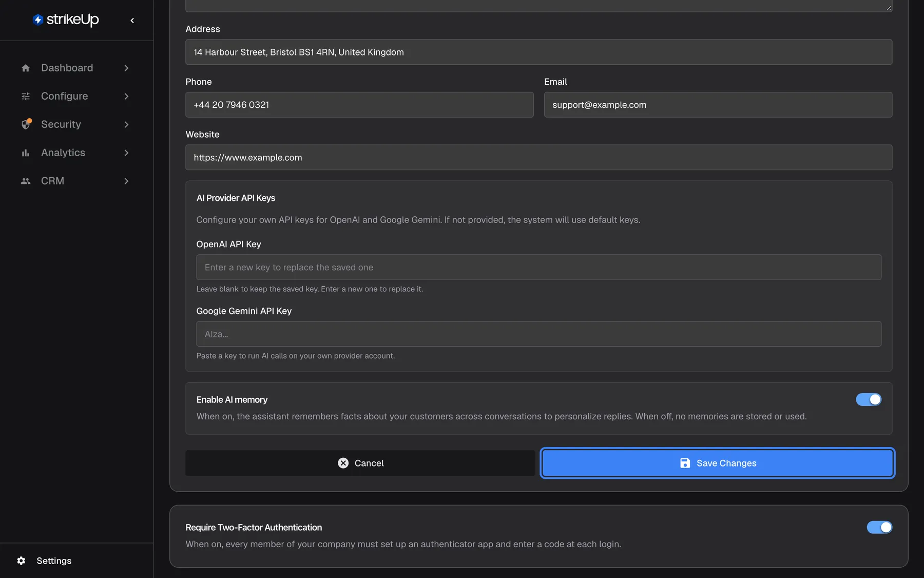
Task: Click the floppy disk Save icon
Action: point(685,463)
